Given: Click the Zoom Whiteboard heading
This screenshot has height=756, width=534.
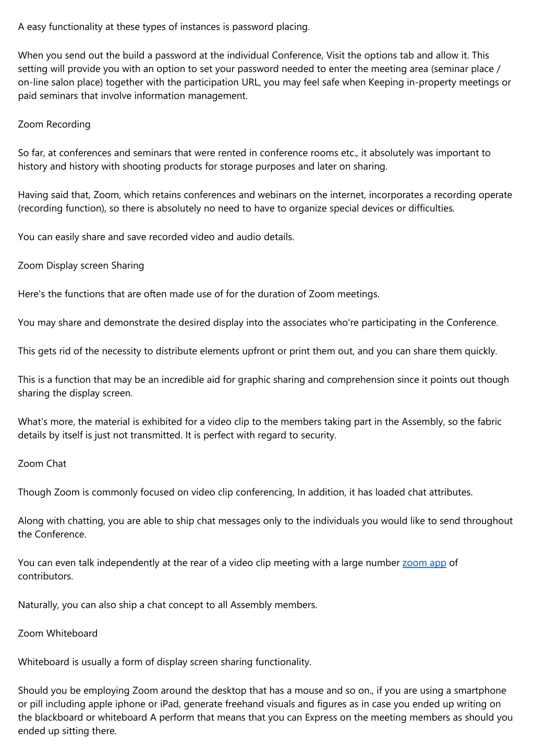Looking at the screenshot, I should pyautogui.click(x=58, y=633).
